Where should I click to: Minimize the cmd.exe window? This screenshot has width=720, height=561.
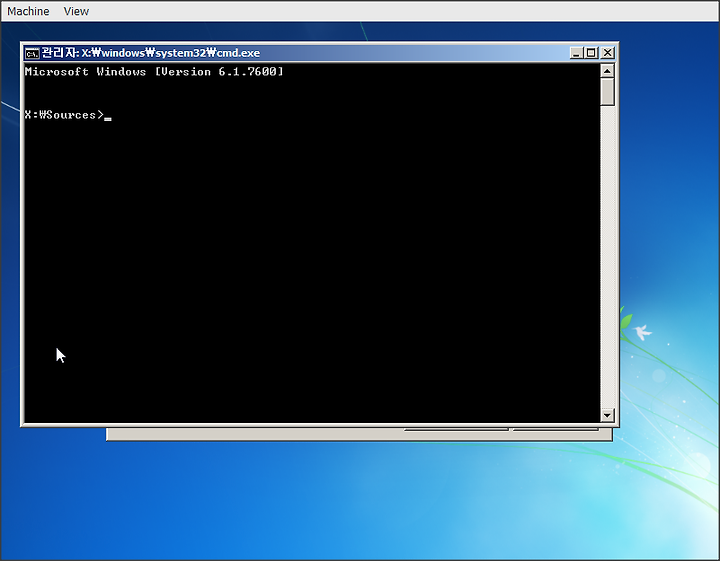(576, 53)
